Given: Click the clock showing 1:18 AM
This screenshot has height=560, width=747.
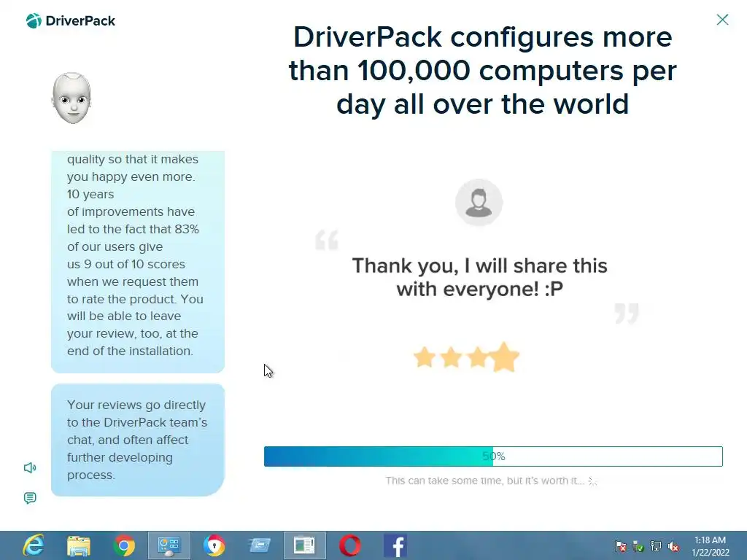Looking at the screenshot, I should pos(711,546).
